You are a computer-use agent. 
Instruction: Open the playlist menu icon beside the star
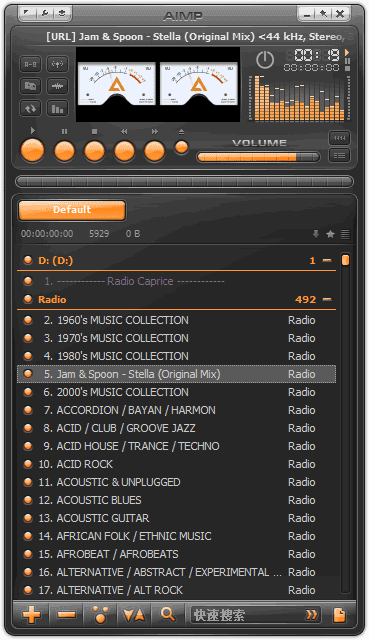click(x=345, y=234)
